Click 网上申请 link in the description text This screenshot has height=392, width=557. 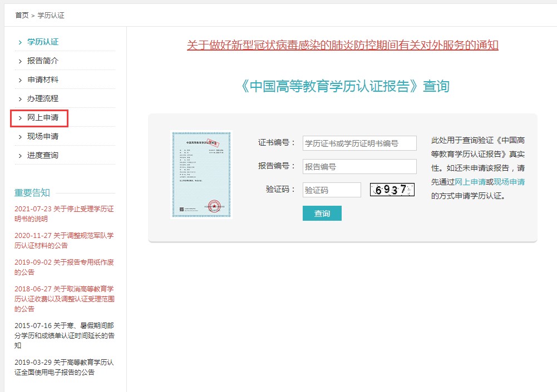tap(470, 182)
